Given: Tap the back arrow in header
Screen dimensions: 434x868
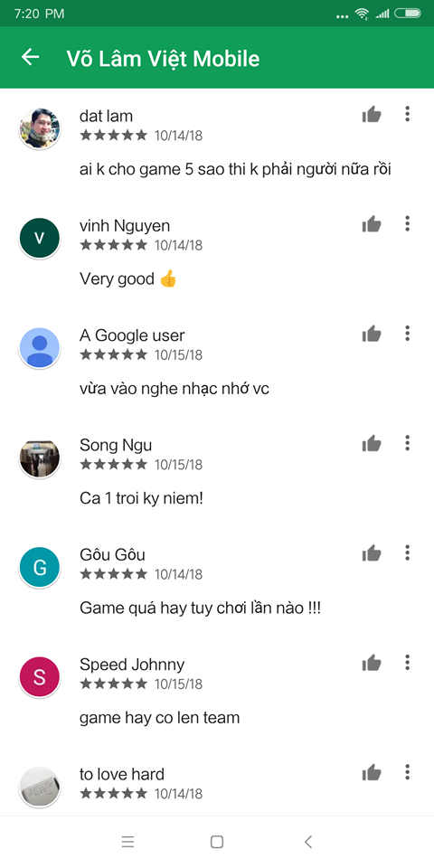Looking at the screenshot, I should pyautogui.click(x=31, y=57).
